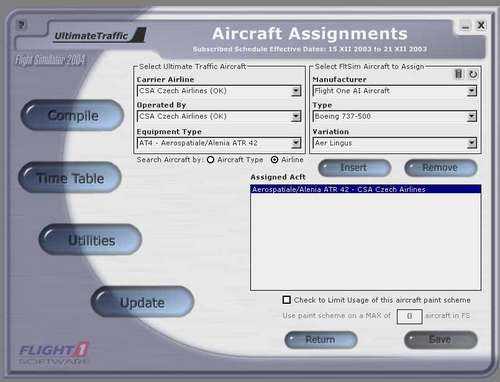The image size is (500, 382).
Task: Open the Operated By dropdown
Action: pos(296,116)
